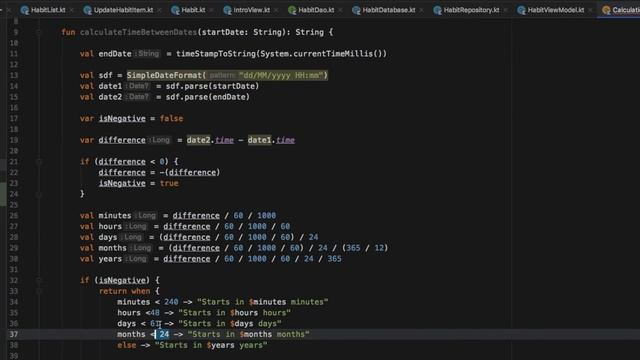Click the '(365 / 12)' expression on line 29

point(365,248)
